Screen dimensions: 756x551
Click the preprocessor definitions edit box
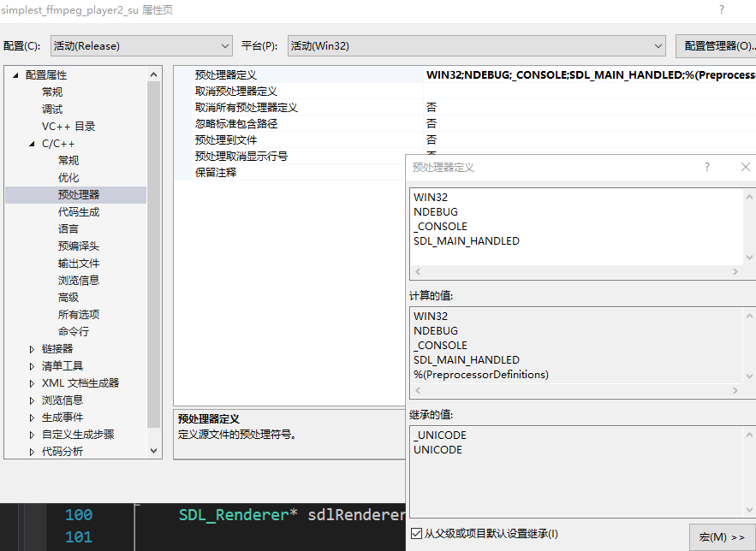pos(575,227)
